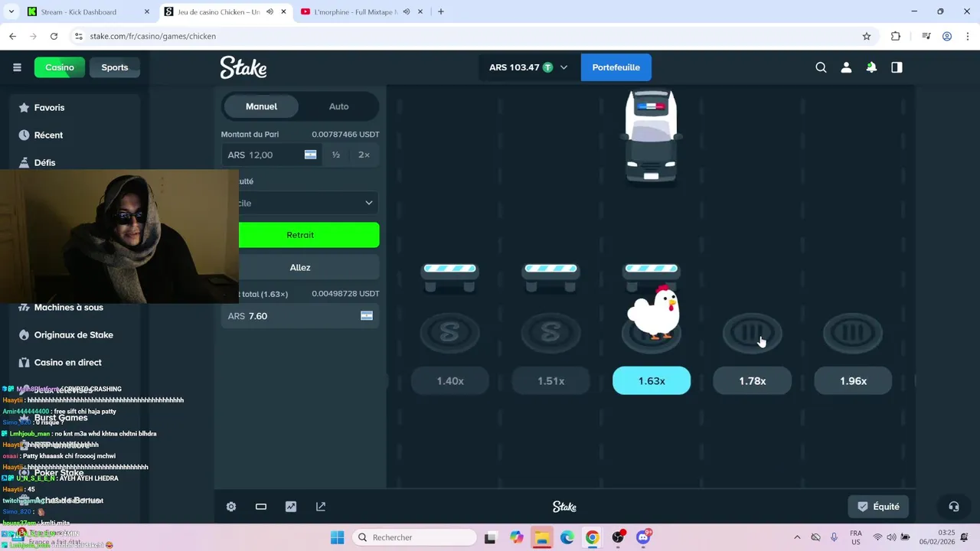Open Chrome extensions puzzle icon
The height and width of the screenshot is (551, 980).
click(x=896, y=36)
